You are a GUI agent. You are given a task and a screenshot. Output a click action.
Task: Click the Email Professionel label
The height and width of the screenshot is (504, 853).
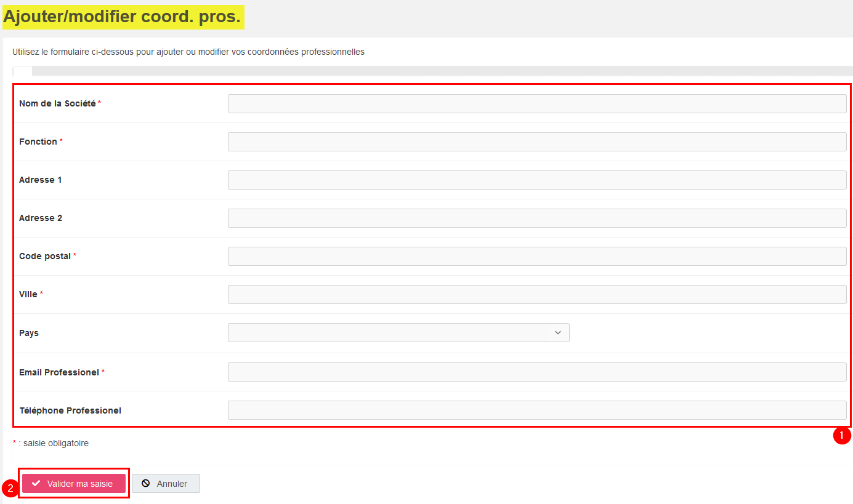pyautogui.click(x=59, y=372)
